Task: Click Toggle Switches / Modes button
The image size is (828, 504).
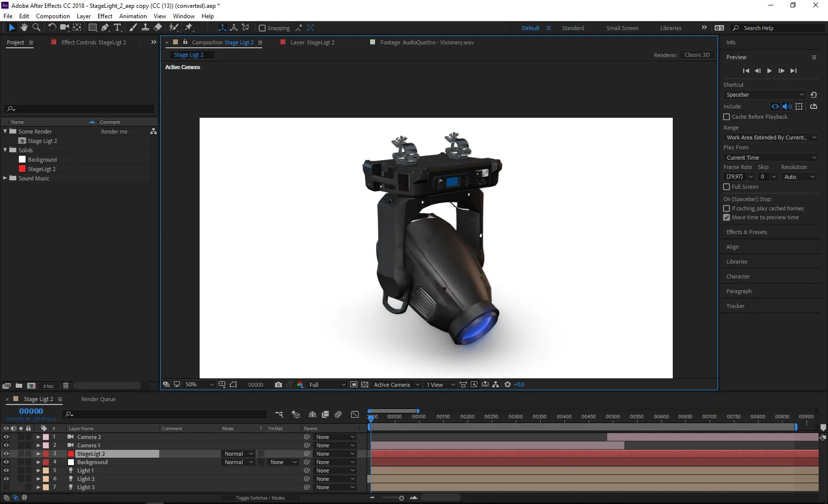Action: [x=260, y=498]
